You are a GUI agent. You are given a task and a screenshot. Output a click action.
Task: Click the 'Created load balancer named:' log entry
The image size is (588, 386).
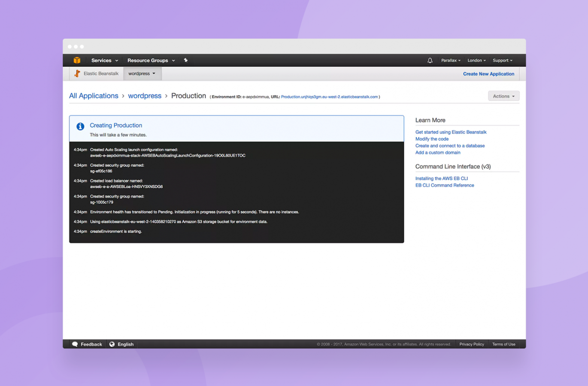coord(116,181)
